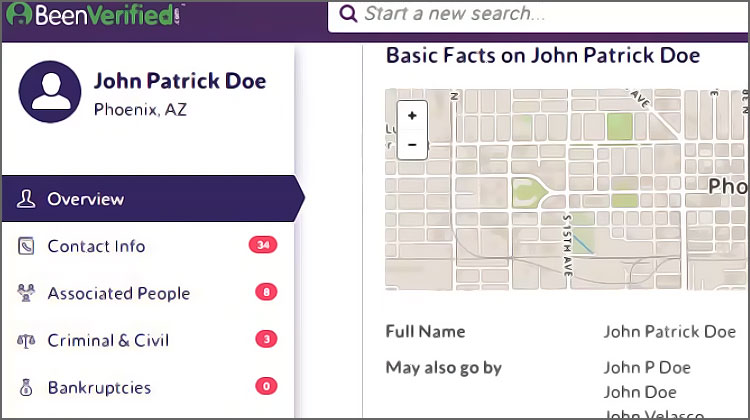Click the Criminal & Civil 3 badge
This screenshot has height=420, width=750.
click(266, 339)
